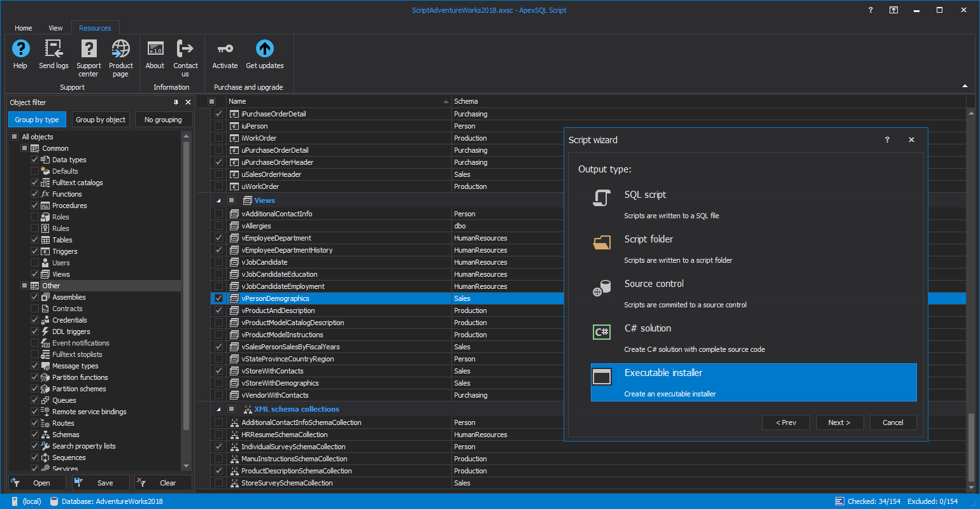980x509 pixels.
Task: Click the DDL triggers lightning icon
Action: 46,331
